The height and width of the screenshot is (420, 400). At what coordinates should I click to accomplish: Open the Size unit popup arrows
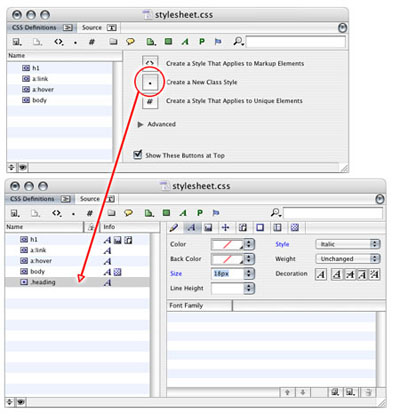coord(249,274)
